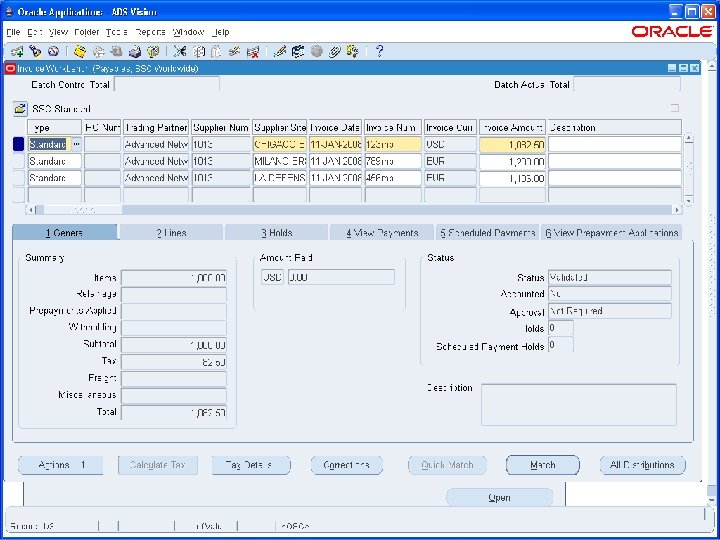Open the 4 View Payments tab
This screenshot has width=720, height=540.
pos(382,233)
